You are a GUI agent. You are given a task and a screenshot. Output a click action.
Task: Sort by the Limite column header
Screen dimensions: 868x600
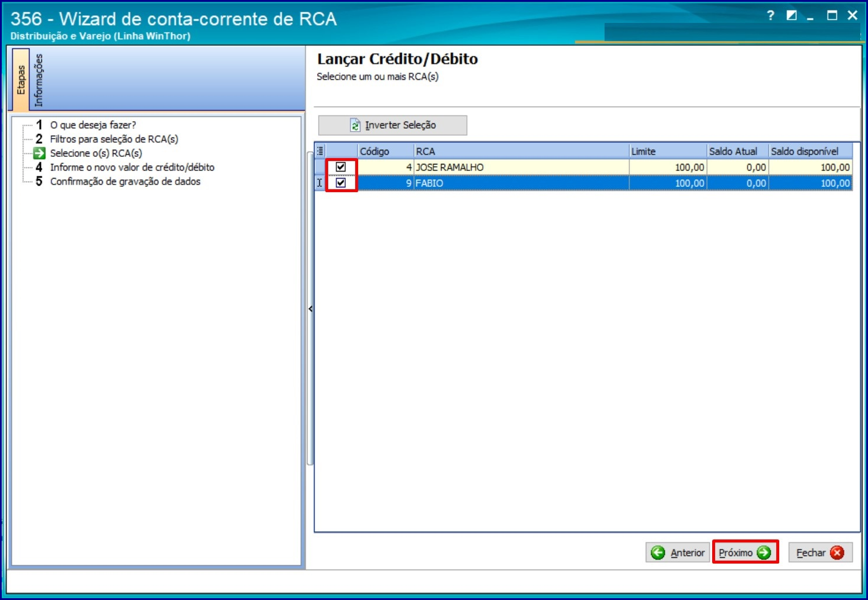tap(668, 151)
